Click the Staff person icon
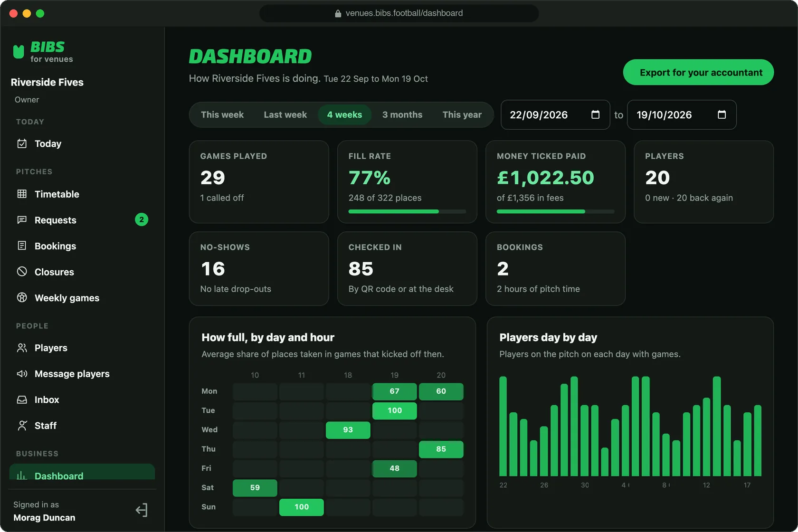This screenshot has height=532, width=798. coord(22,426)
